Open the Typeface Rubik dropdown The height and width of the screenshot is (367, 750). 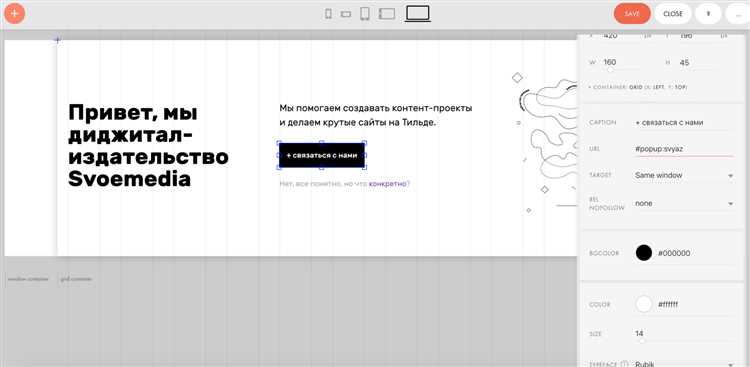[684, 364]
